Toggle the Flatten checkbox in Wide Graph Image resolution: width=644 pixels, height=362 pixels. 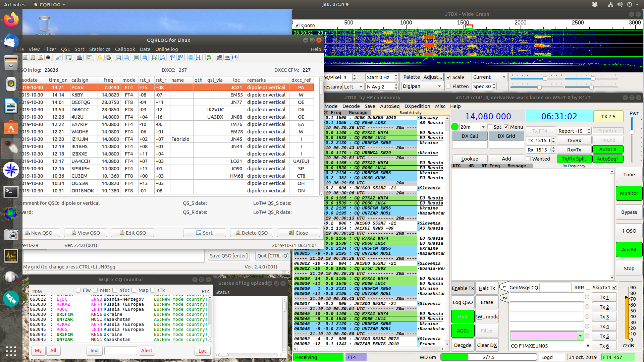[x=448, y=86]
